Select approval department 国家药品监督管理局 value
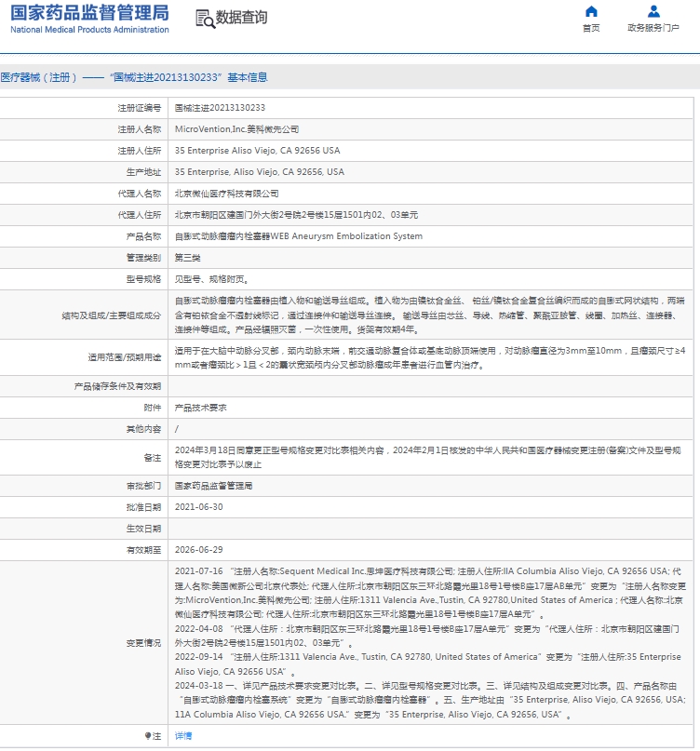The image size is (700, 751). click(213, 486)
